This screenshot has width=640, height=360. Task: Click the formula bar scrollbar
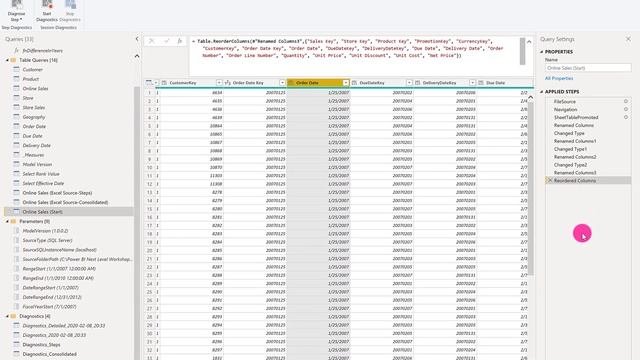(x=522, y=51)
